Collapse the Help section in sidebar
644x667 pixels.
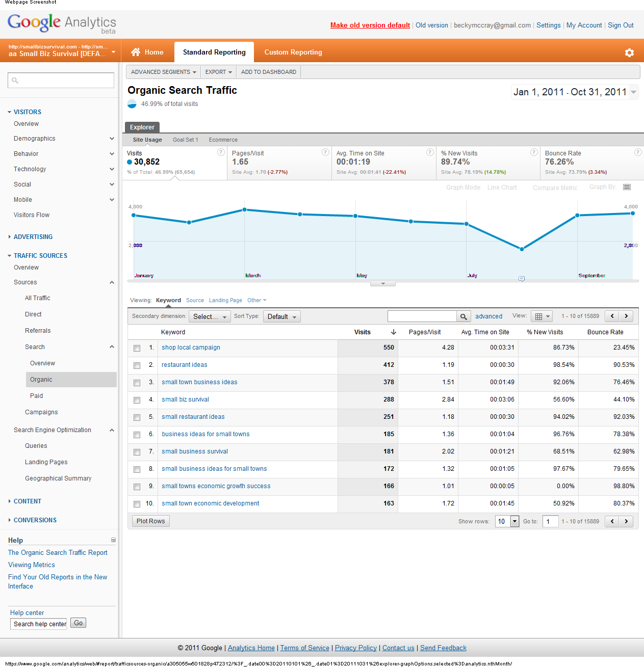click(113, 540)
